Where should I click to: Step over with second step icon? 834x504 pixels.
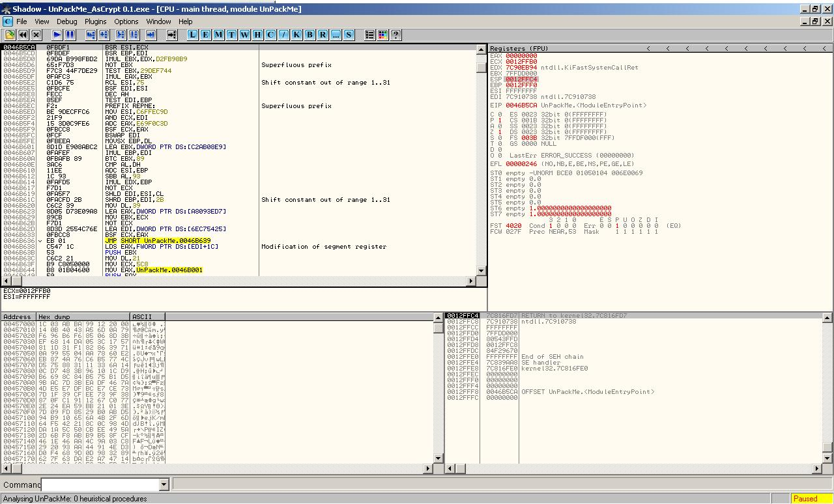[104, 35]
